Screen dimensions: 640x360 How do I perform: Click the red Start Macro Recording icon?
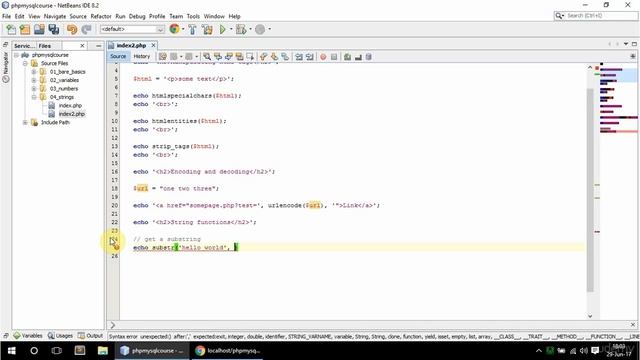(x=323, y=57)
